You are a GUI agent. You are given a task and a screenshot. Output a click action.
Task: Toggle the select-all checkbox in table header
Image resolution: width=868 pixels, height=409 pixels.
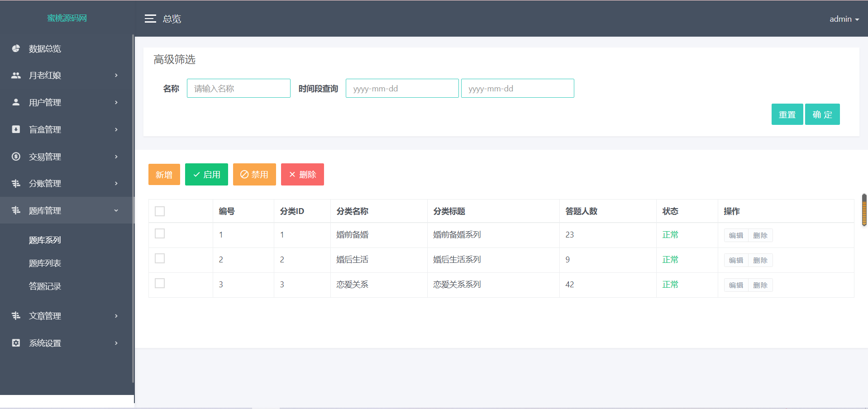[x=160, y=211]
